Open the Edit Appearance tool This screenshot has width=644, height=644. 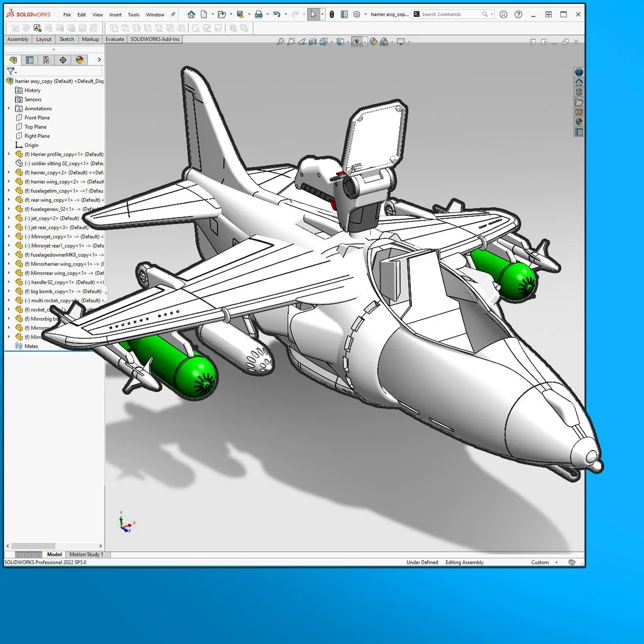tap(373, 42)
